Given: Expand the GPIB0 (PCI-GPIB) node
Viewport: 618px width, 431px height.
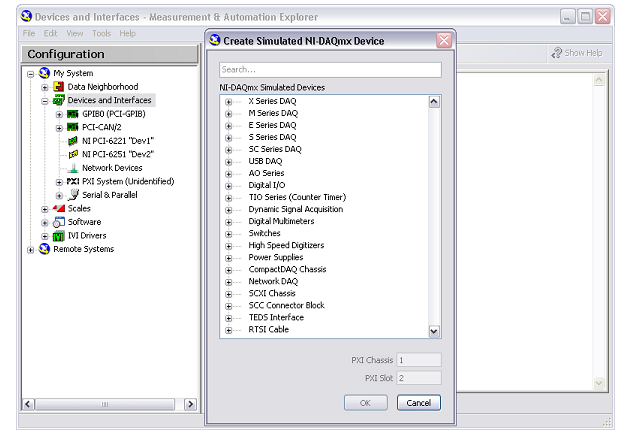Looking at the screenshot, I should click(59, 114).
